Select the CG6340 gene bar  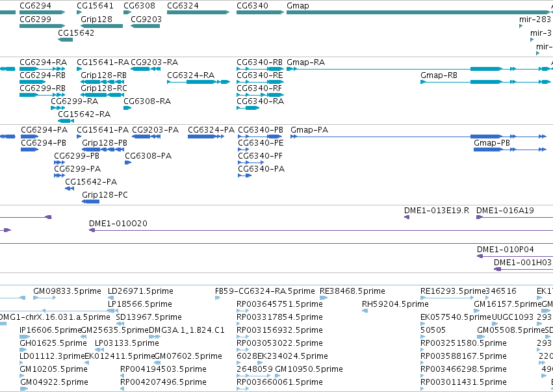261,12
